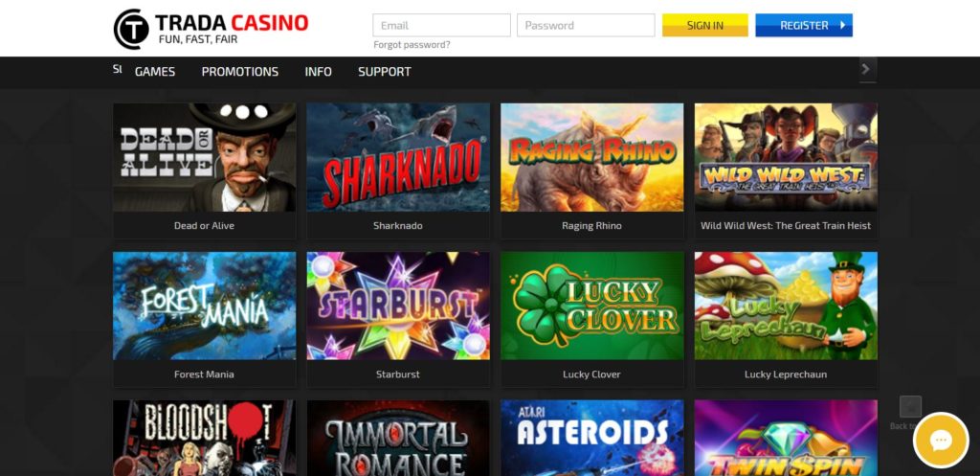Focus the Password input field
980x476 pixels.
pyautogui.click(x=586, y=25)
